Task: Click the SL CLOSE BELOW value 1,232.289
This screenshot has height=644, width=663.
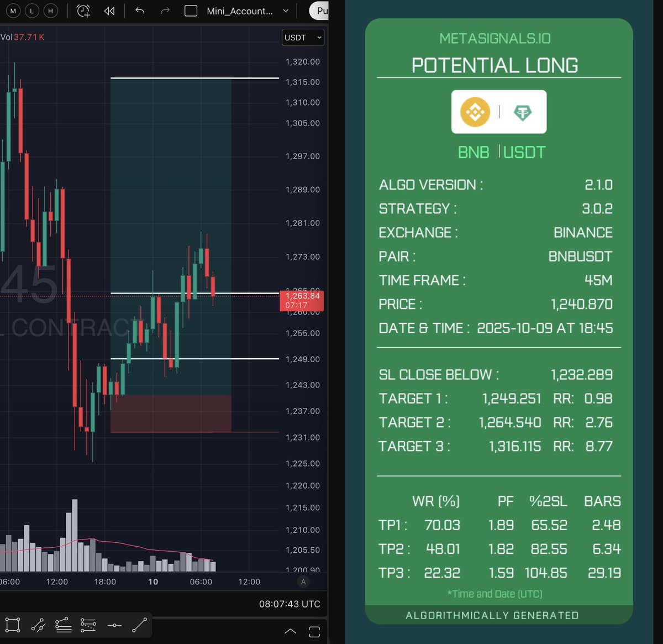Action: point(582,375)
